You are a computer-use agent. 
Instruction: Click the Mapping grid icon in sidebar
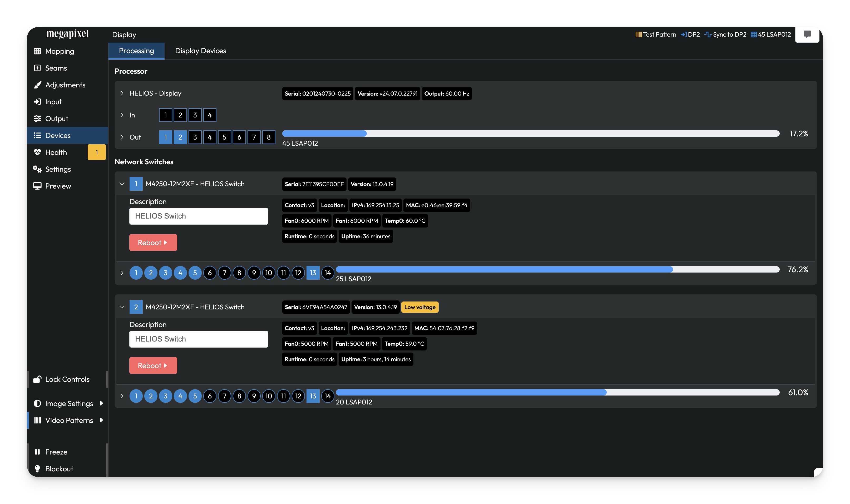coord(37,51)
